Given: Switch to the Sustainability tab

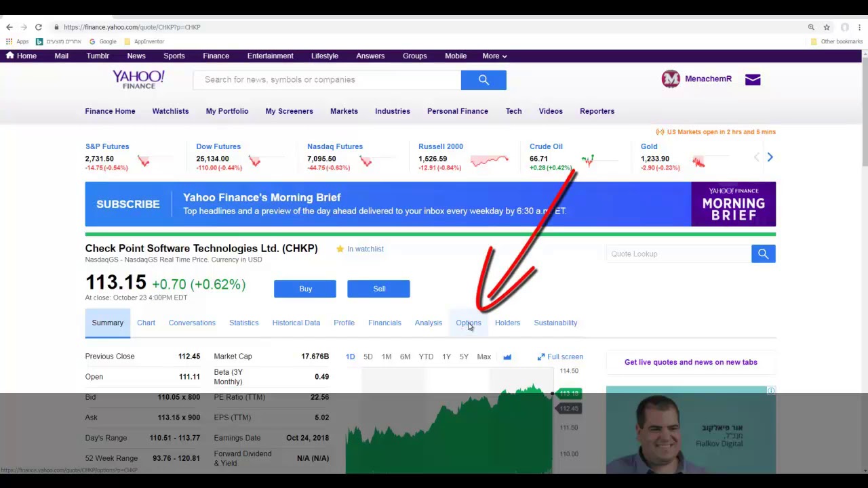Looking at the screenshot, I should click(555, 323).
